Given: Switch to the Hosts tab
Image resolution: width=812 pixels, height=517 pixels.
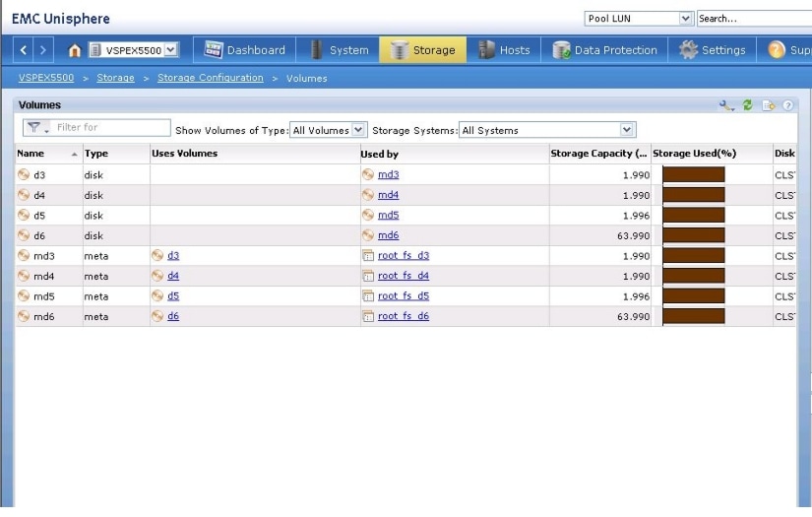Looking at the screenshot, I should click(503, 50).
